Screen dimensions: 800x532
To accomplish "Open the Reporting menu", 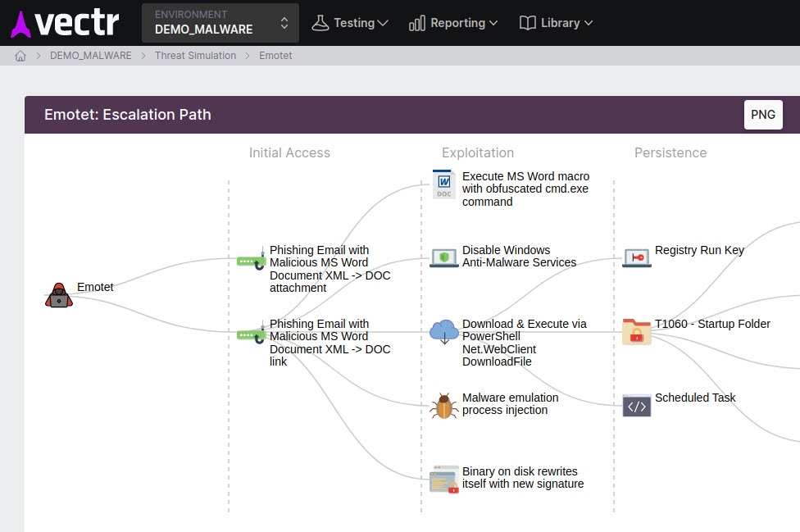I will pyautogui.click(x=453, y=23).
